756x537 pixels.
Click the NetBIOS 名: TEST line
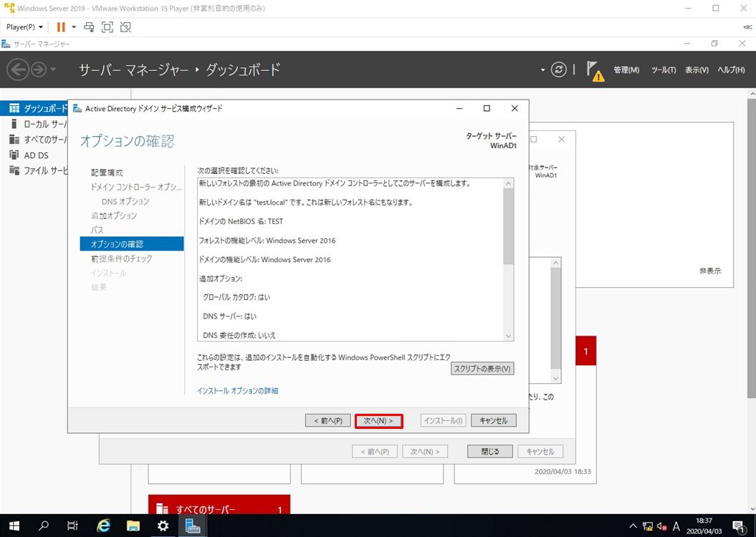(241, 221)
